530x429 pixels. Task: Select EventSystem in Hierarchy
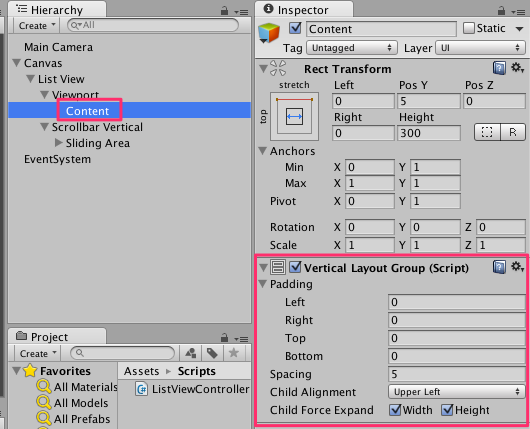(57, 159)
